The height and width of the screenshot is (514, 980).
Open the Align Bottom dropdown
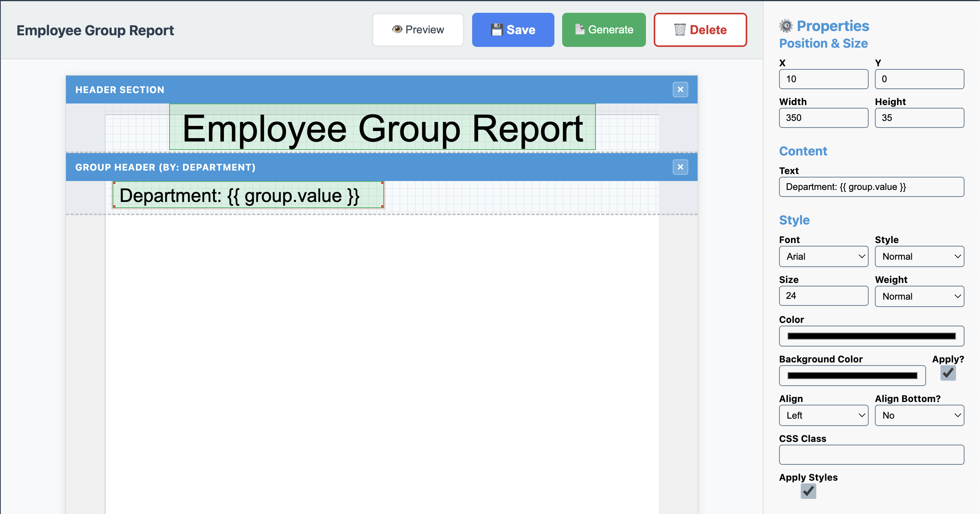tap(919, 415)
